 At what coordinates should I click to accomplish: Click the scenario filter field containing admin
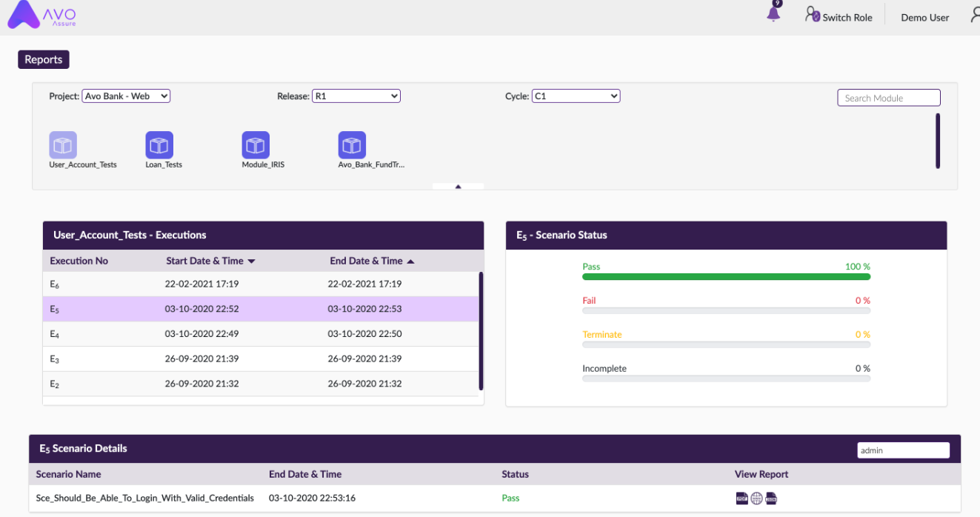903,450
